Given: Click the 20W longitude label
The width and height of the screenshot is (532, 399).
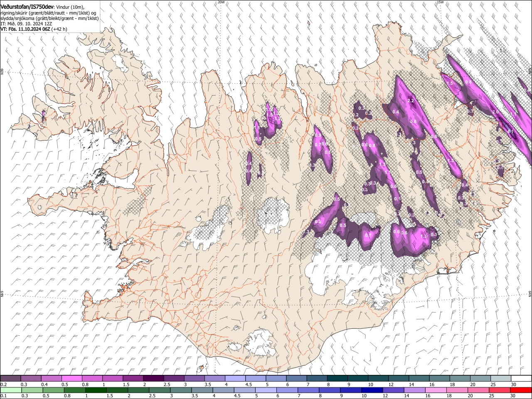Looking at the screenshot, I should [221, 2].
